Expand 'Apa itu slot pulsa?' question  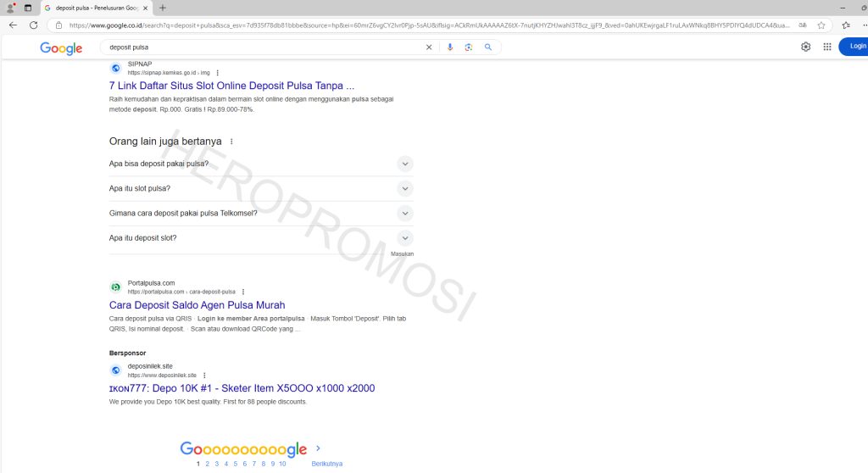pyautogui.click(x=261, y=188)
